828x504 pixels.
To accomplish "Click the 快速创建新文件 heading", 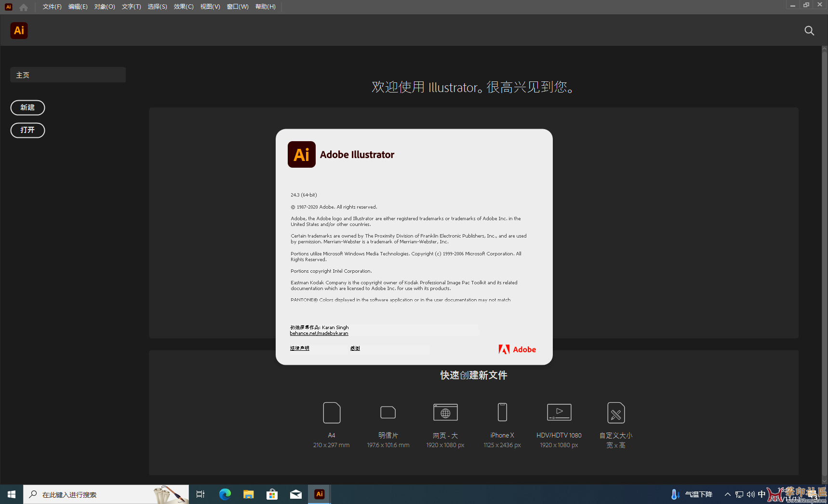I will (474, 375).
